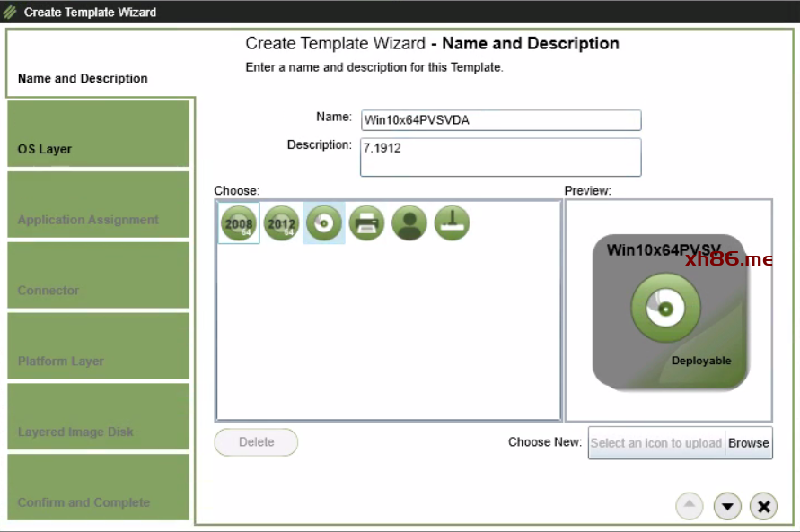Focus the Description text box
The width and height of the screenshot is (800, 532).
500,157
